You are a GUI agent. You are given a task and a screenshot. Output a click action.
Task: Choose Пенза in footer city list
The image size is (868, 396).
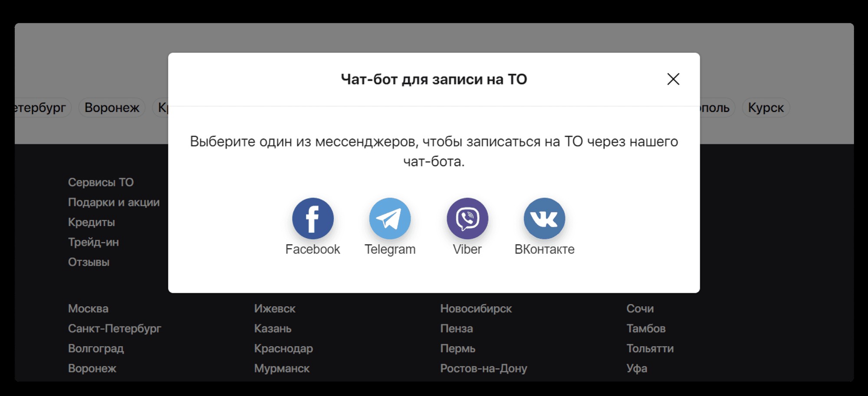coord(457,328)
